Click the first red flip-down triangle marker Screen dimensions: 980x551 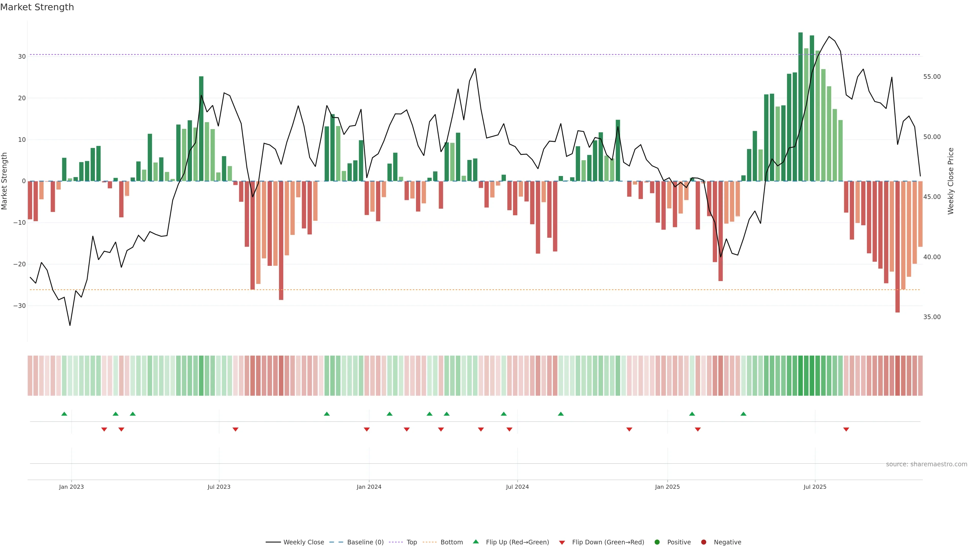click(104, 429)
